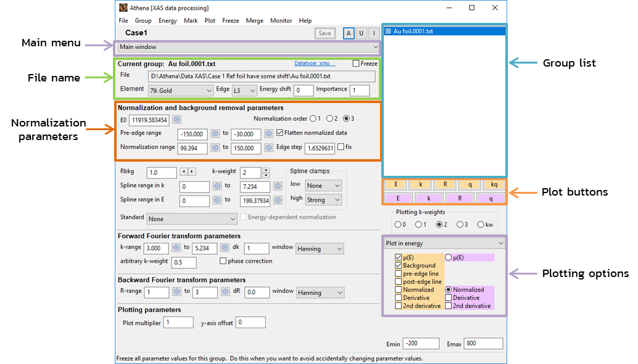638x364 pixels.
Task: Check the 2nd derivative box in orange column
Action: pos(399,306)
